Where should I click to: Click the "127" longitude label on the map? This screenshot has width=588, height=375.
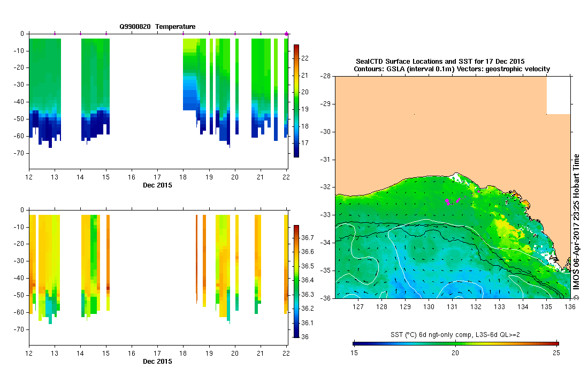coord(358,306)
